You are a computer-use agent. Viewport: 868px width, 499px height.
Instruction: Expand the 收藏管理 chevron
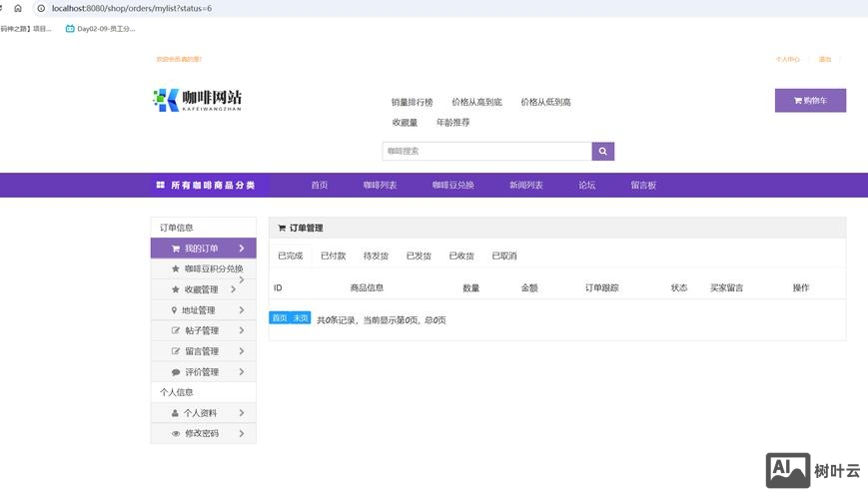pos(233,289)
